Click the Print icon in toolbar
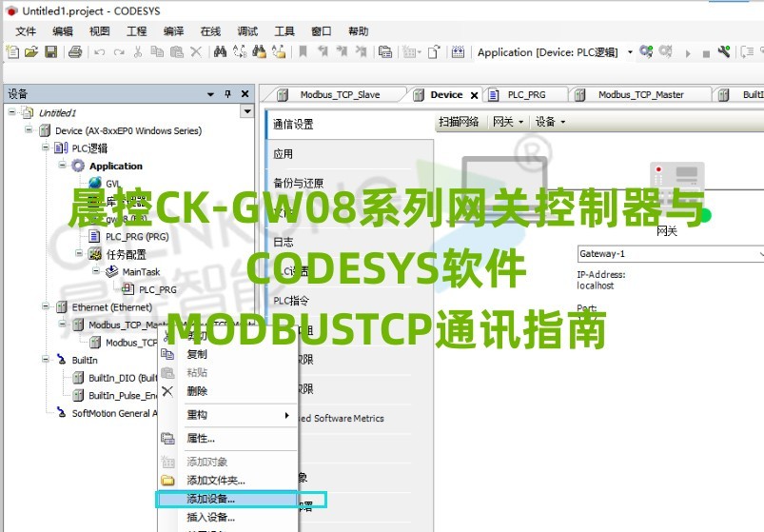 tap(75, 51)
